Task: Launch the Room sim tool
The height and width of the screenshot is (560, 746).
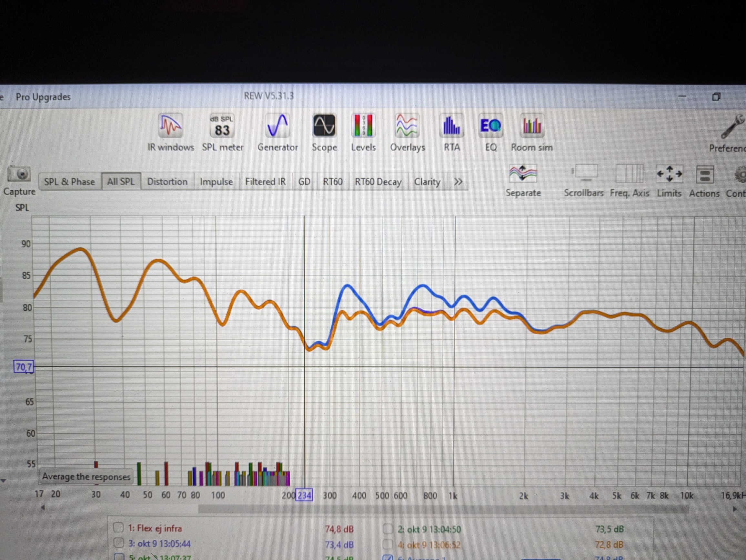Action: click(531, 126)
